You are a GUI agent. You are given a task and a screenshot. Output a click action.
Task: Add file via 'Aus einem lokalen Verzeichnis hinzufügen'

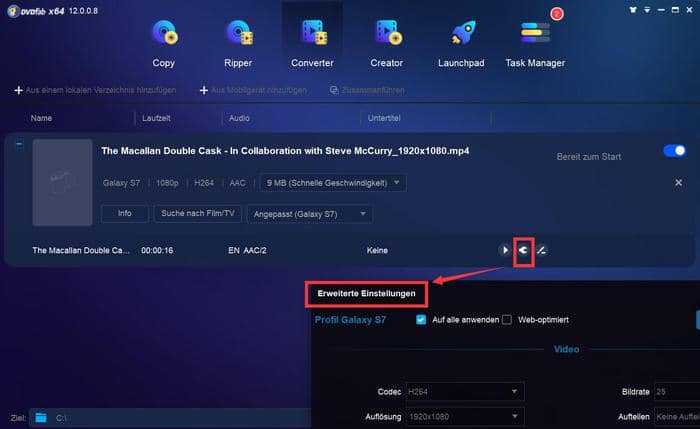[x=95, y=90]
